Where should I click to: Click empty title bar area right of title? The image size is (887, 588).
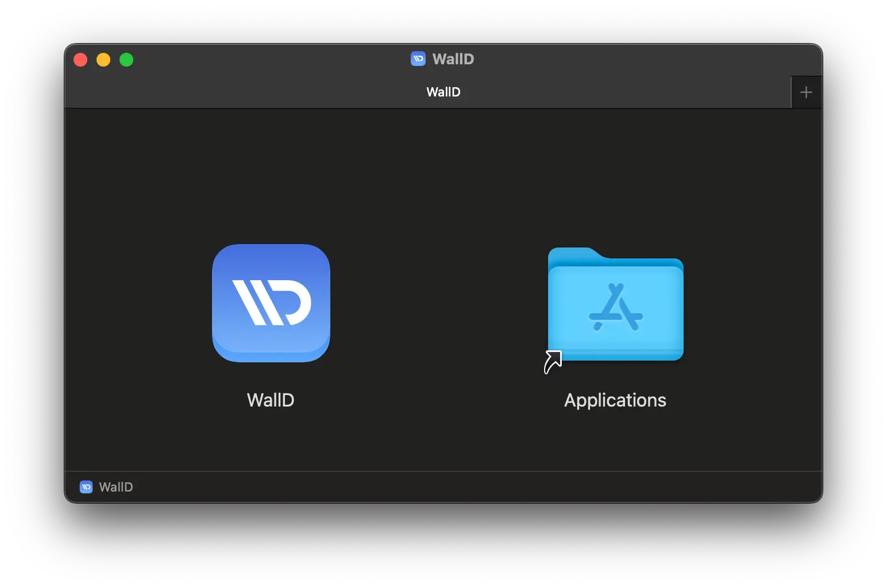632,59
